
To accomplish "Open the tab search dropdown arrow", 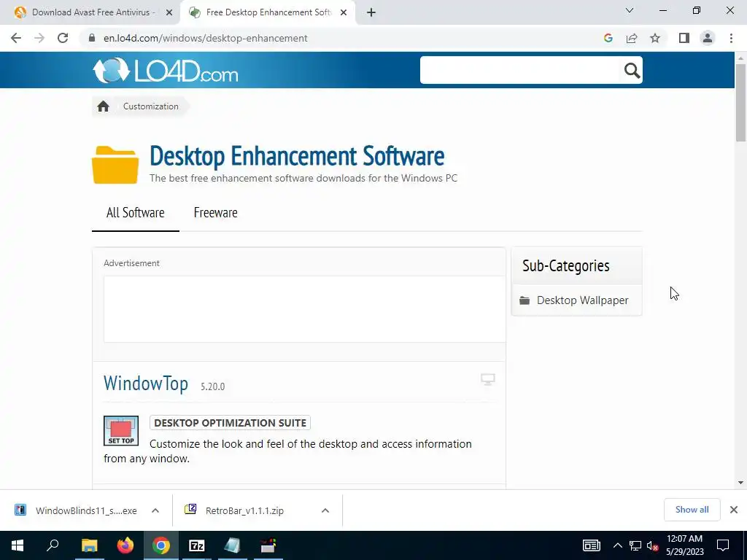I will coord(630,10).
